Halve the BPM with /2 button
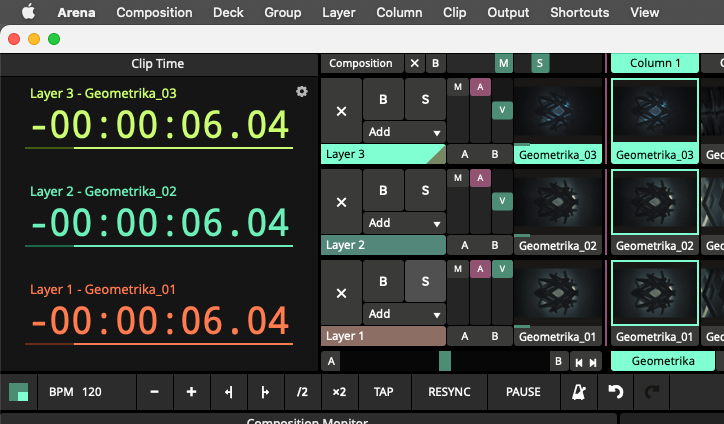Image resolution: width=724 pixels, height=424 pixels. click(x=302, y=392)
